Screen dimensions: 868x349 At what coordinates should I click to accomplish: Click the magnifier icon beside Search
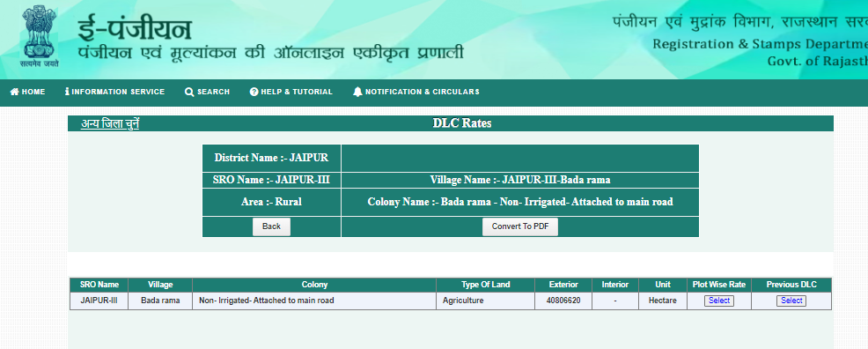[x=189, y=92]
